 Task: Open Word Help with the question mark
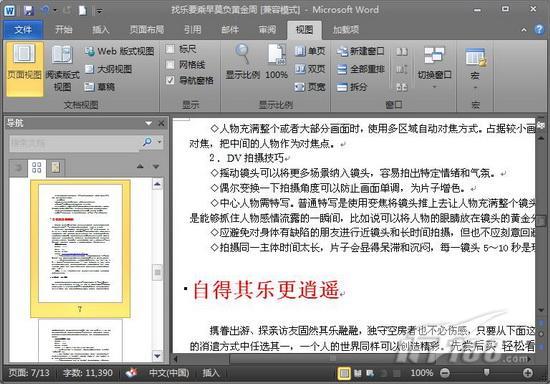pos(539,29)
